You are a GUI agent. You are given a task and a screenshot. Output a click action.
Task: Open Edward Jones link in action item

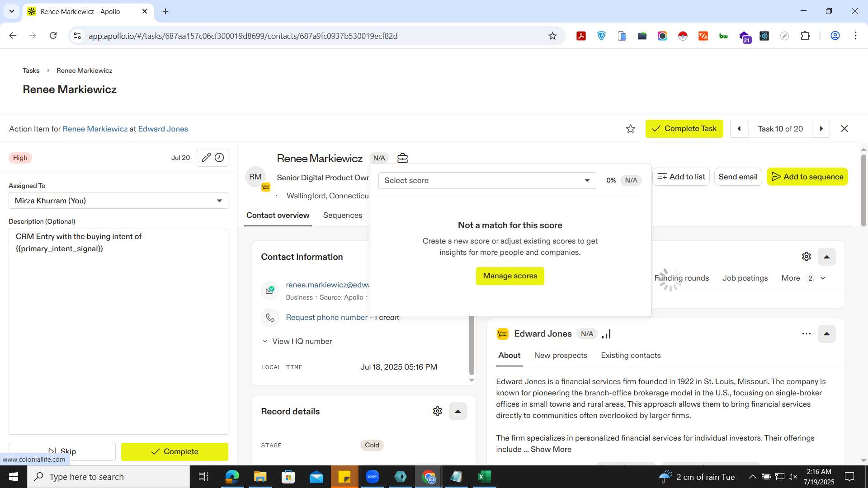pyautogui.click(x=163, y=129)
